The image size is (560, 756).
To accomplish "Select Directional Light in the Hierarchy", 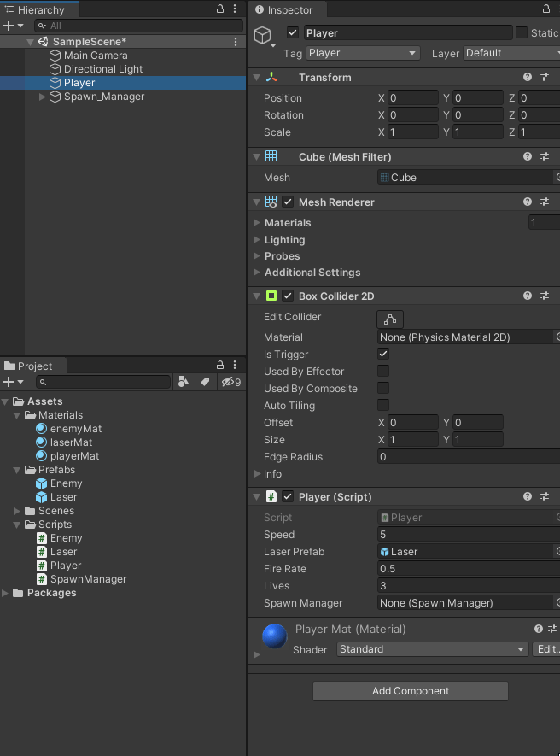I will pyautogui.click(x=96, y=69).
